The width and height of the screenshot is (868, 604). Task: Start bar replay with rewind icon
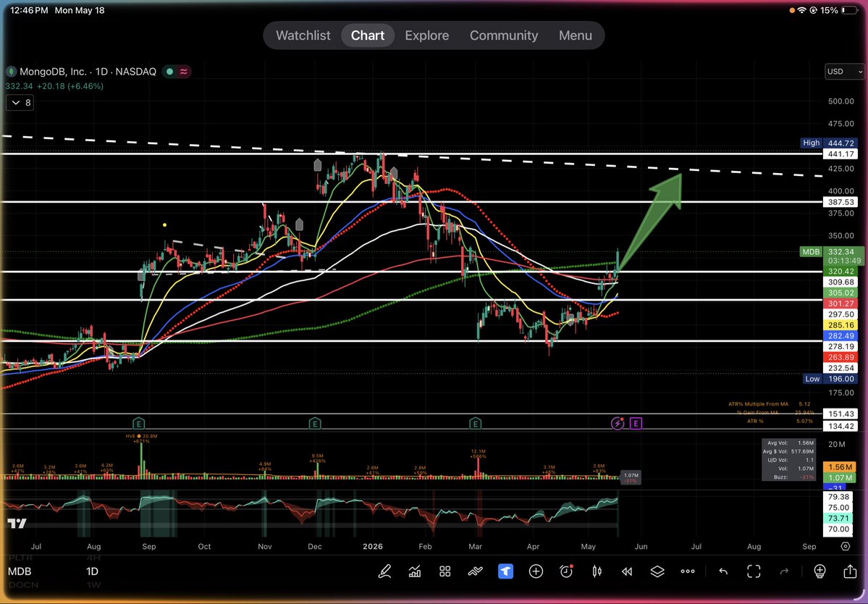point(627,571)
